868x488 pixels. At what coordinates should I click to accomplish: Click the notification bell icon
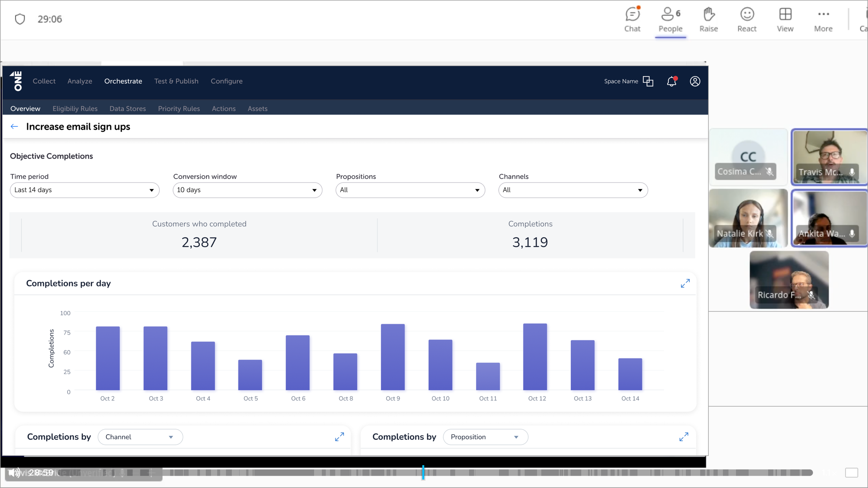click(671, 81)
